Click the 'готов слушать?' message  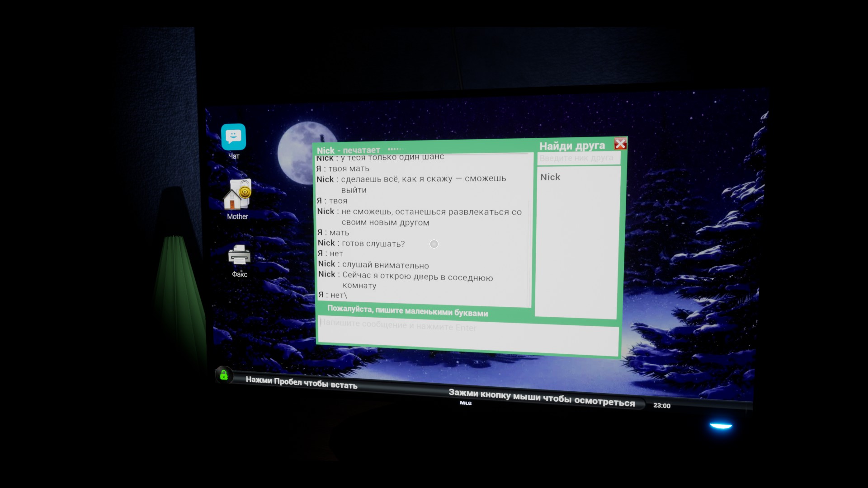(x=373, y=244)
